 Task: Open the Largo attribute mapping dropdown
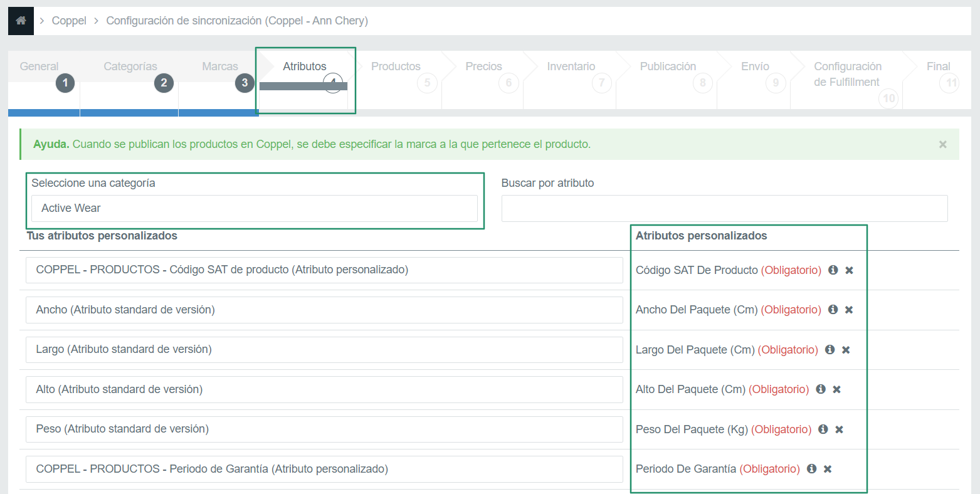(x=324, y=350)
